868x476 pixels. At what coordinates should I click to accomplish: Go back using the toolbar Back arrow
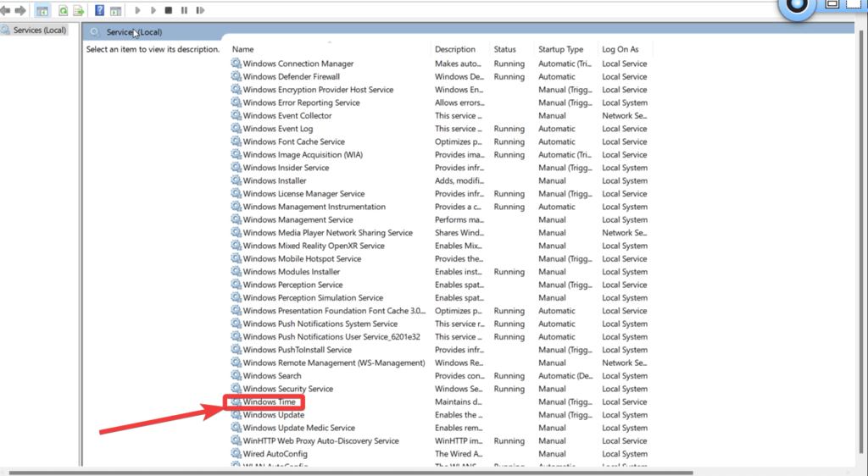tap(6, 10)
